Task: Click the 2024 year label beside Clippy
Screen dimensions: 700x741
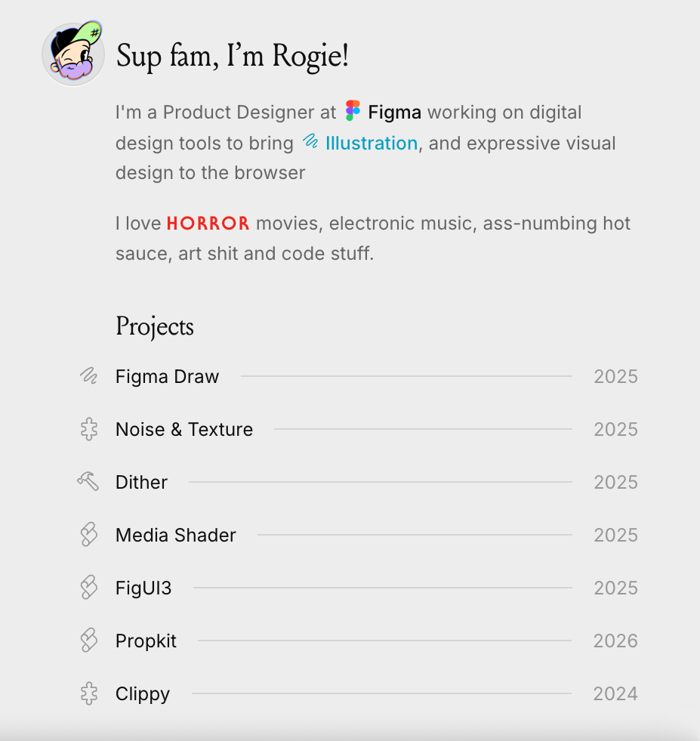Action: coord(615,693)
